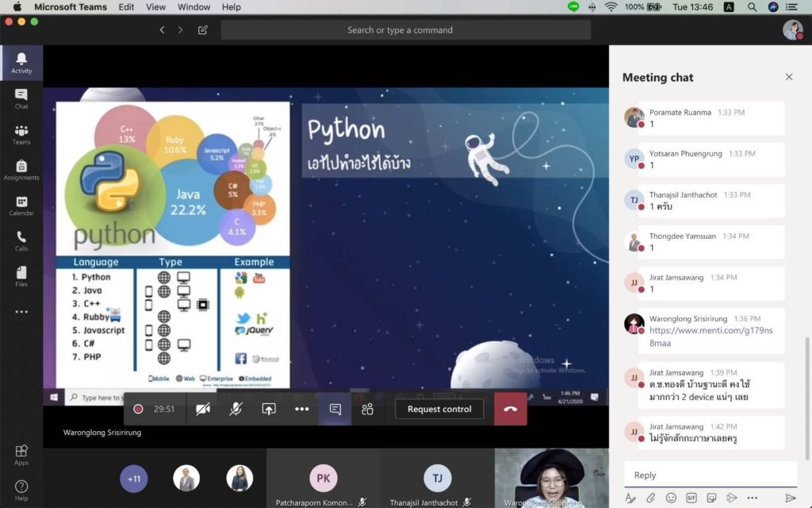Toggle the meeting chat panel button
This screenshot has width=812, height=508.
pos(335,409)
